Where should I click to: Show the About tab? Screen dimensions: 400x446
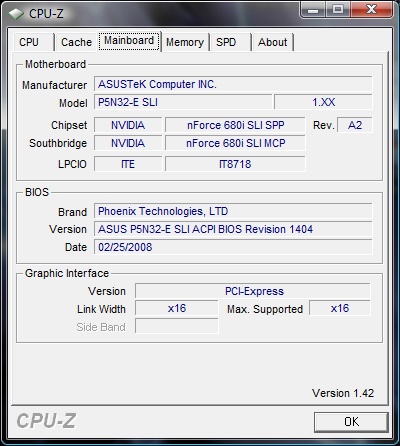272,42
